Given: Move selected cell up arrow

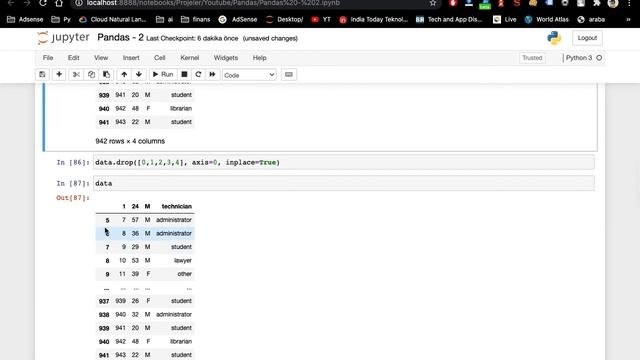Looking at the screenshot, I should point(124,75).
